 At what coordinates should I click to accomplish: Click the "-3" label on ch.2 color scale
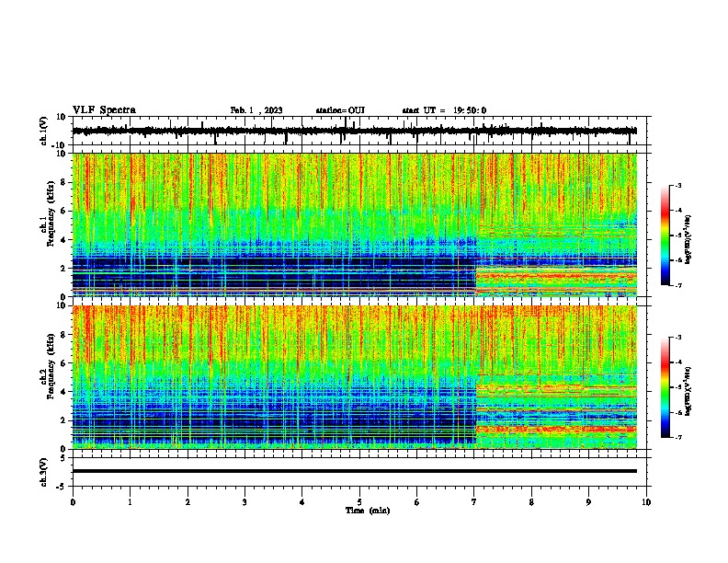(677, 338)
